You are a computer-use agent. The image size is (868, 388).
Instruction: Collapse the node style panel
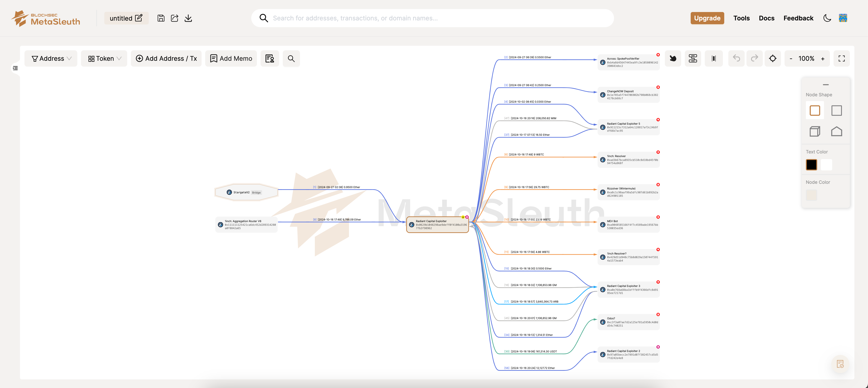pyautogui.click(x=826, y=85)
